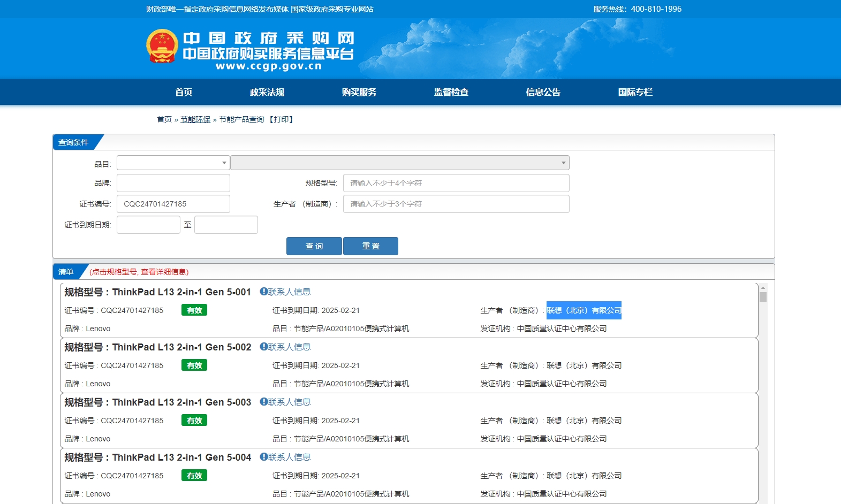
Task: Focus the 生产者(制造商) manufacturer input
Action: click(x=456, y=204)
